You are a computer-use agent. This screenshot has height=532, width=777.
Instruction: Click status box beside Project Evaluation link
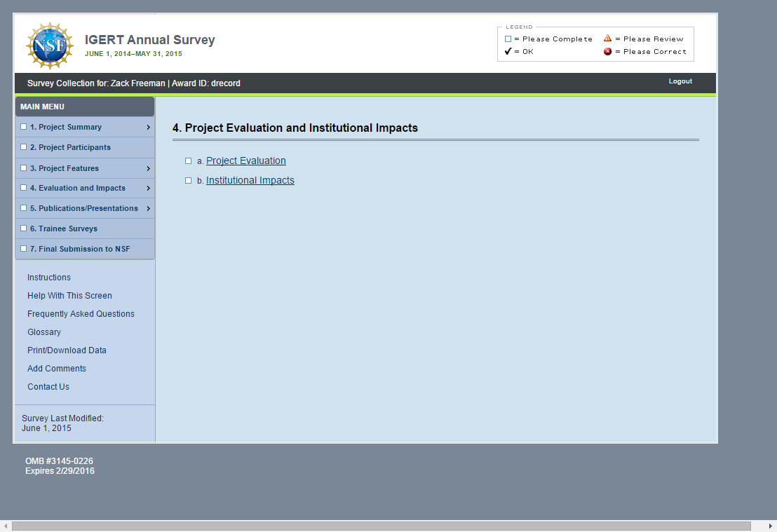pos(189,161)
